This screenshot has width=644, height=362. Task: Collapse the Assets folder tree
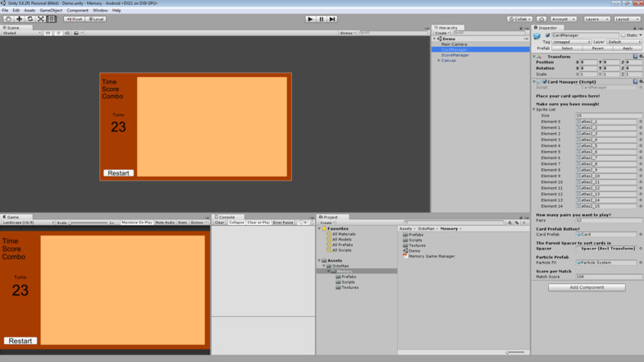click(x=319, y=260)
